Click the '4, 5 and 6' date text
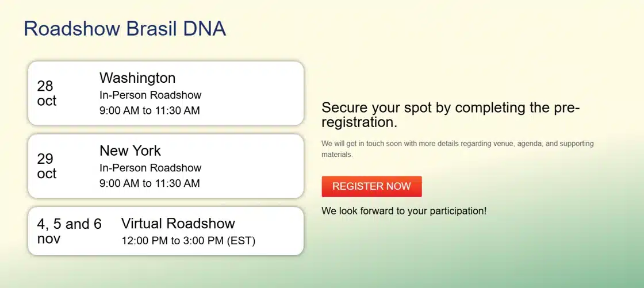The image size is (644, 288). tap(69, 224)
